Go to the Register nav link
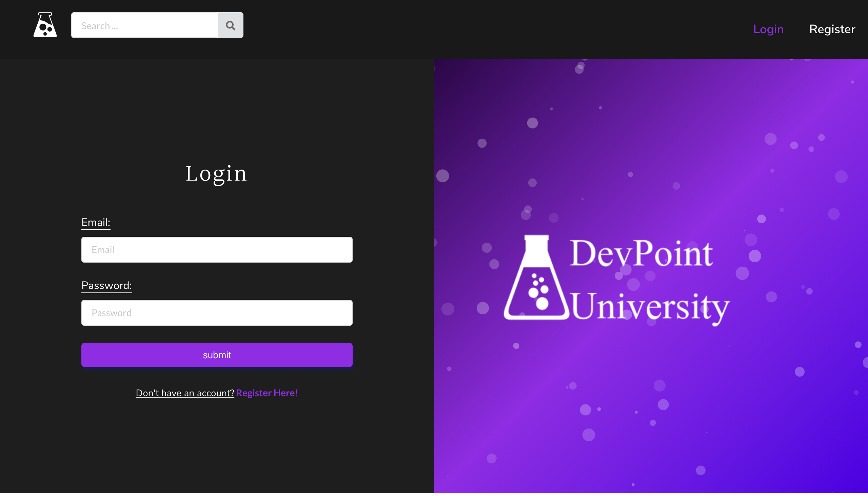 point(832,29)
